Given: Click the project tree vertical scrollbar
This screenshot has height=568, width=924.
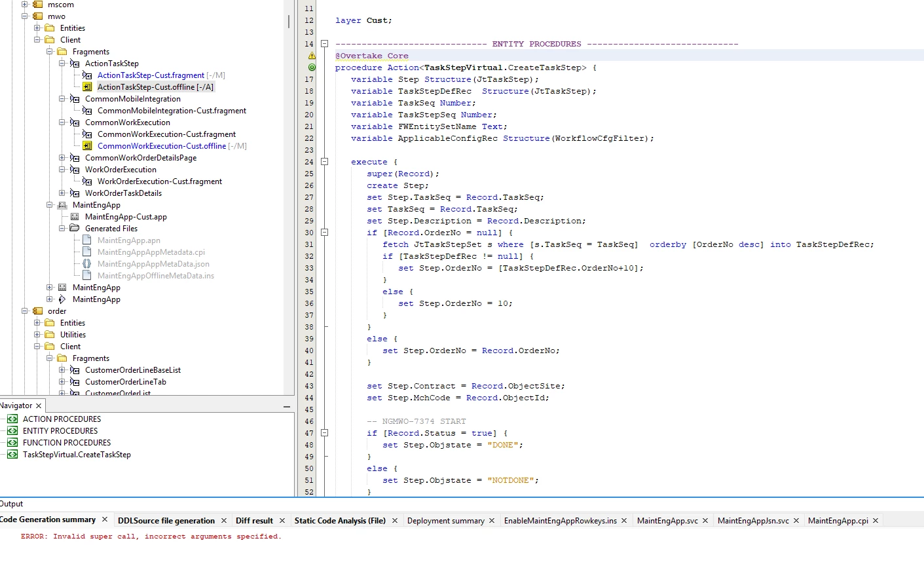Looking at the screenshot, I should [289, 22].
